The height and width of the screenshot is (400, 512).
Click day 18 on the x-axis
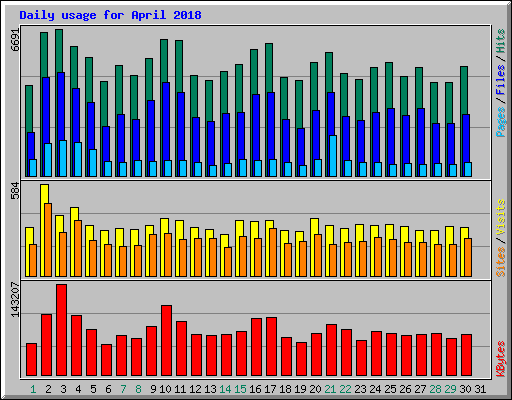coord(285,389)
